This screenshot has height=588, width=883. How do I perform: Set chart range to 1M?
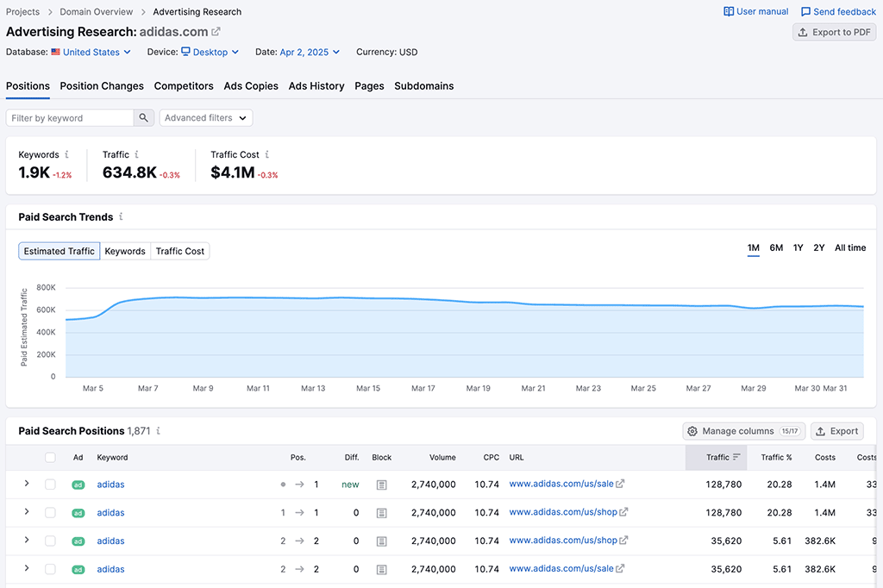(754, 247)
